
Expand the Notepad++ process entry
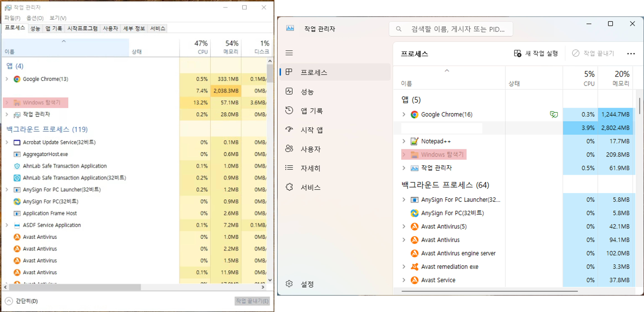[404, 141]
